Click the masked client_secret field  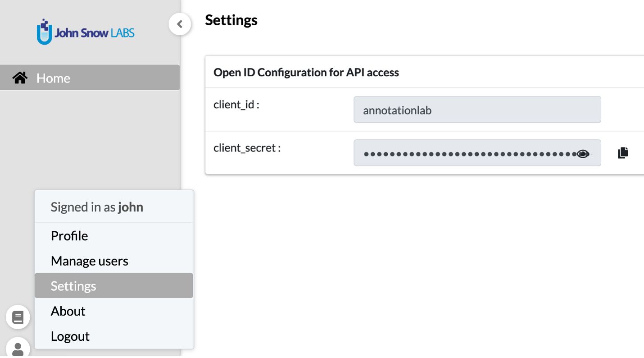477,153
